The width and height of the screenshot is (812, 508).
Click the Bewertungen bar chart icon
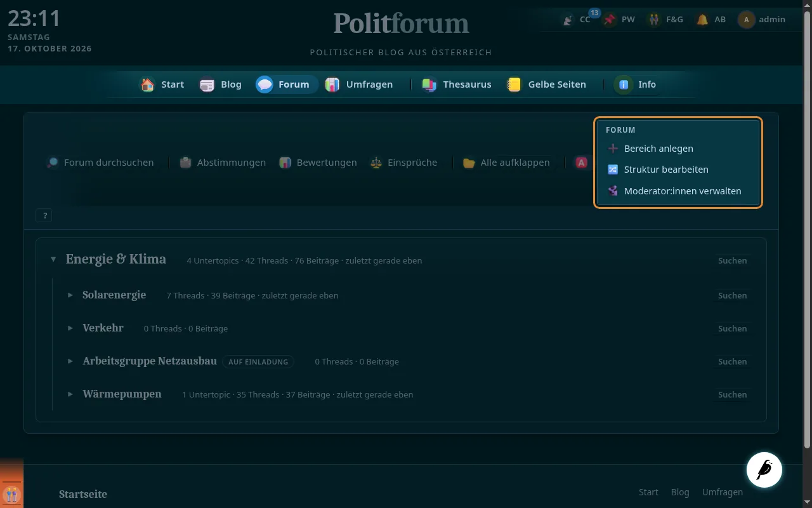[x=285, y=163]
